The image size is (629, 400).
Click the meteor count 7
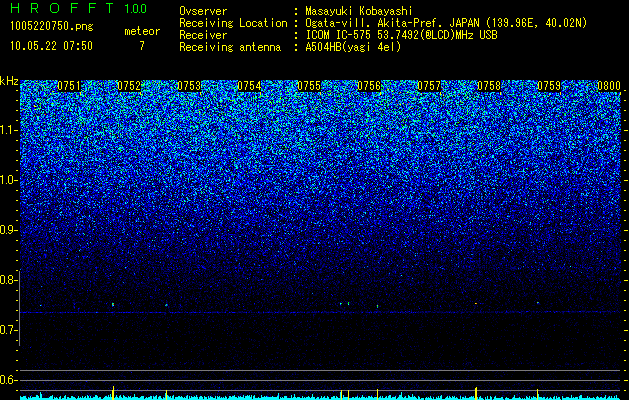[x=142, y=46]
